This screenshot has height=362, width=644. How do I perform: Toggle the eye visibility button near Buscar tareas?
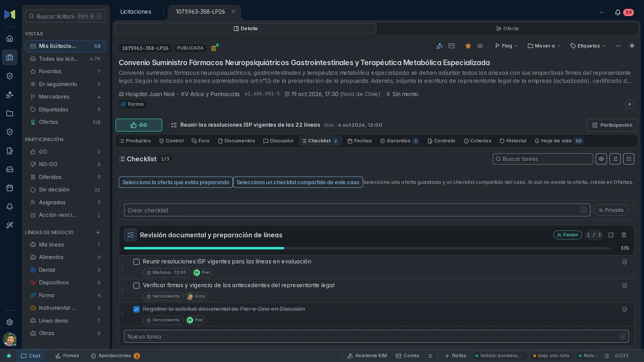pyautogui.click(x=601, y=159)
